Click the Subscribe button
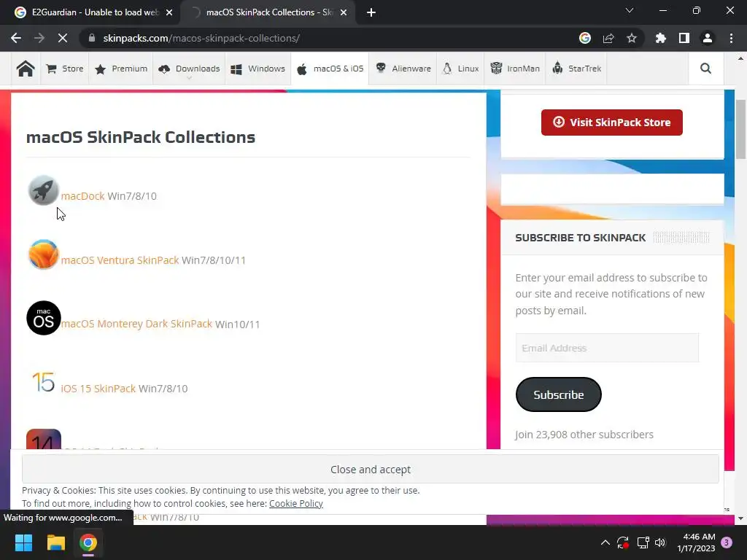The height and width of the screenshot is (560, 747). click(x=558, y=394)
